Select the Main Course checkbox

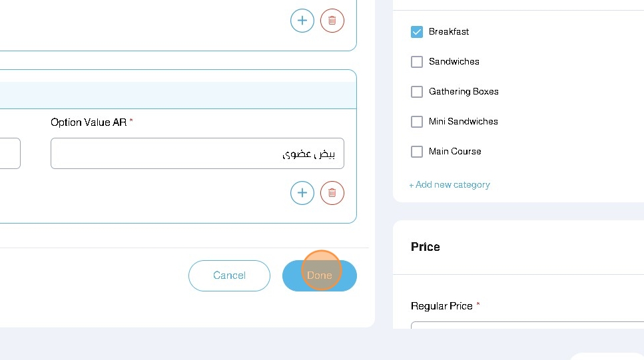tap(417, 152)
